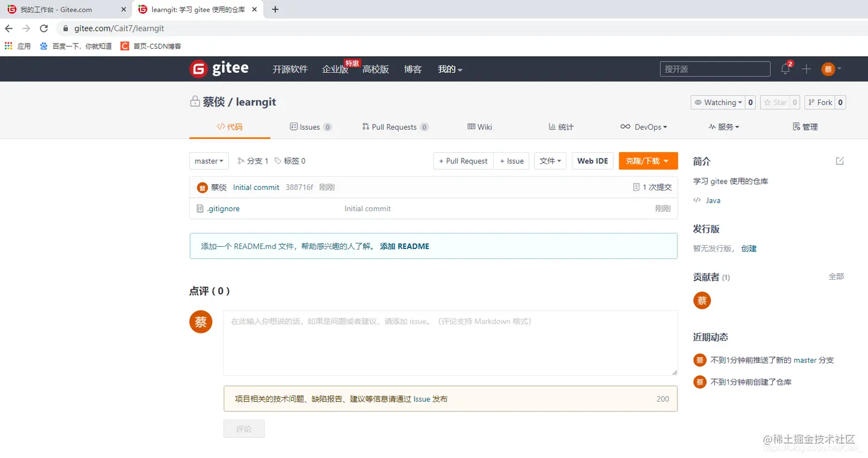Click the 添加 README link
868x458 pixels.
click(404, 246)
